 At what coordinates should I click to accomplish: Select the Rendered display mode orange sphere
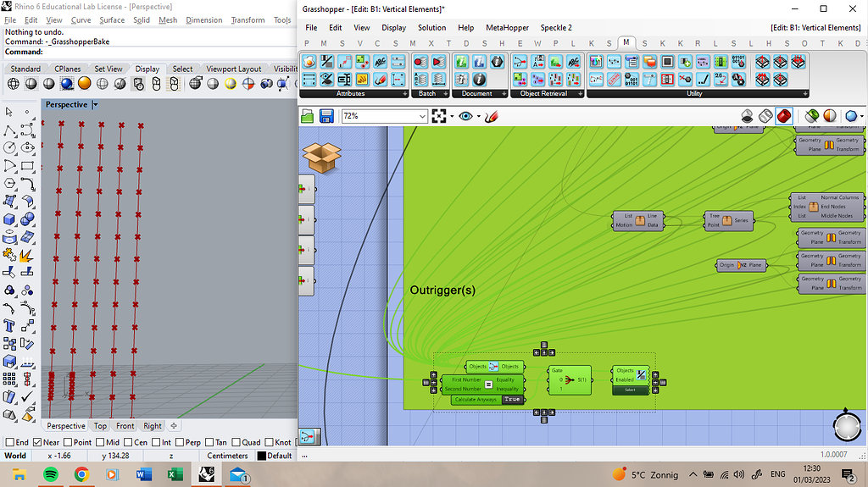pyautogui.click(x=85, y=83)
